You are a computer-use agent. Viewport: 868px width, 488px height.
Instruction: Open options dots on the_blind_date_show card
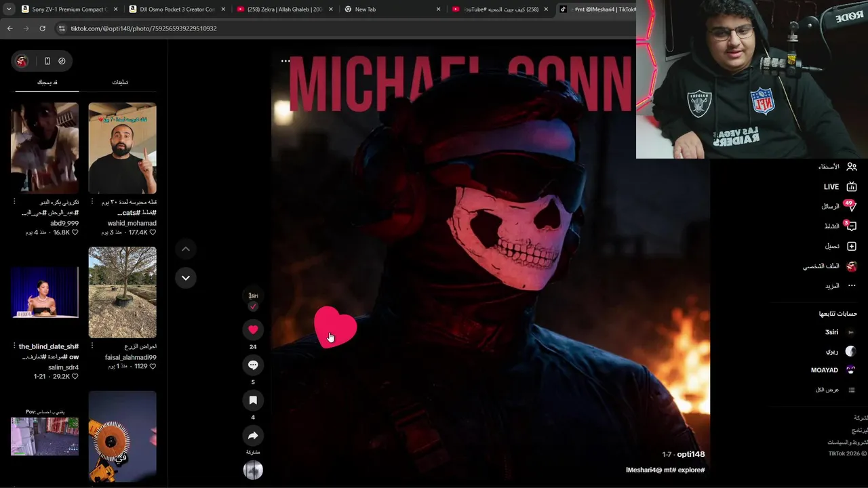[x=14, y=346]
